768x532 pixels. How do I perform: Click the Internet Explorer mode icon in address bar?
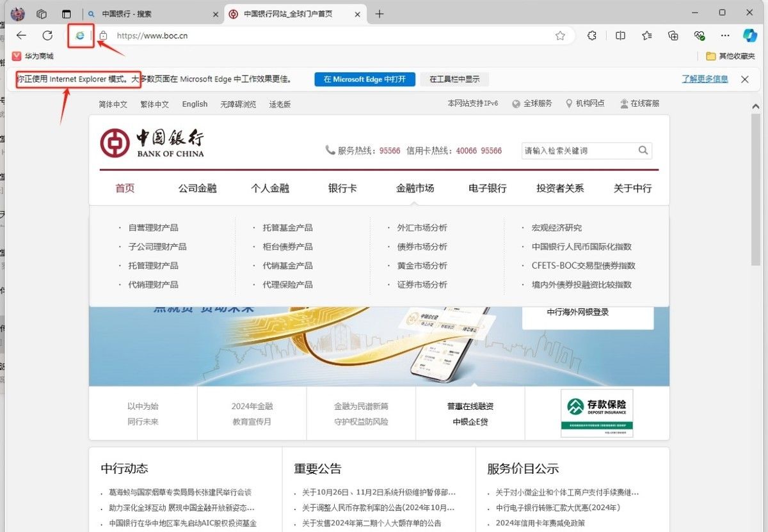pyautogui.click(x=80, y=36)
